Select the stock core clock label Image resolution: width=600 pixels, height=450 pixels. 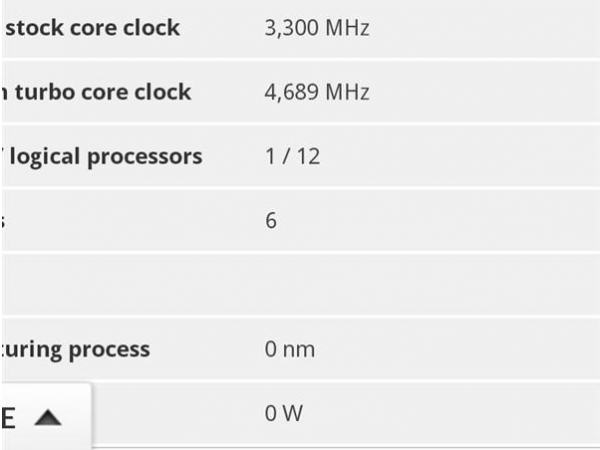coord(92,28)
